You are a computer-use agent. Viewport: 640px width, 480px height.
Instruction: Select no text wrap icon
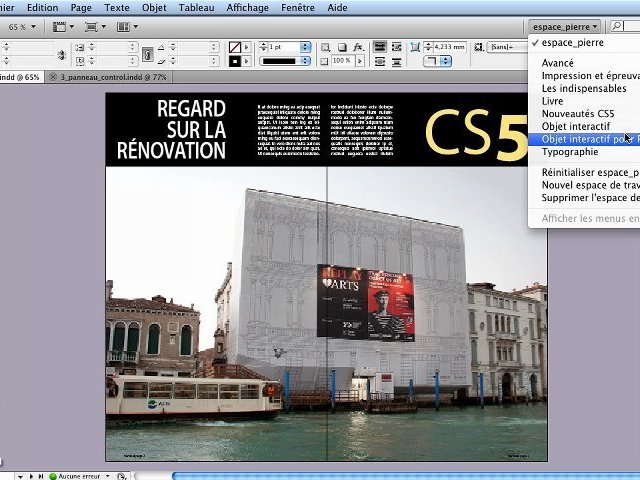tap(380, 47)
